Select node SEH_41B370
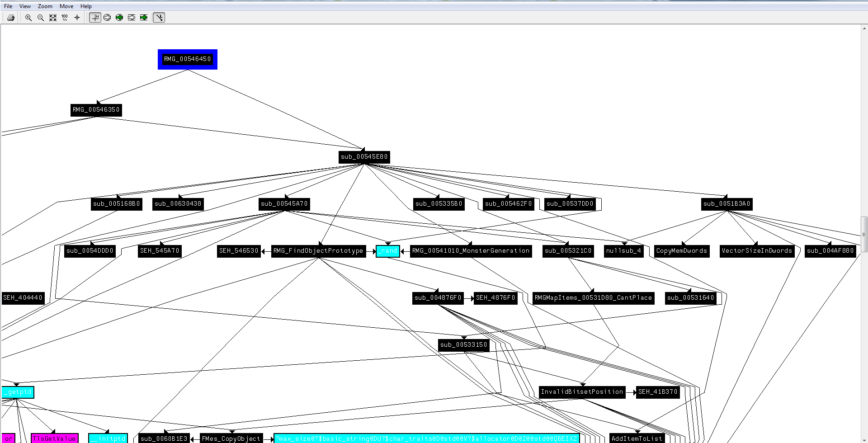The height and width of the screenshot is (443, 868). [x=658, y=392]
